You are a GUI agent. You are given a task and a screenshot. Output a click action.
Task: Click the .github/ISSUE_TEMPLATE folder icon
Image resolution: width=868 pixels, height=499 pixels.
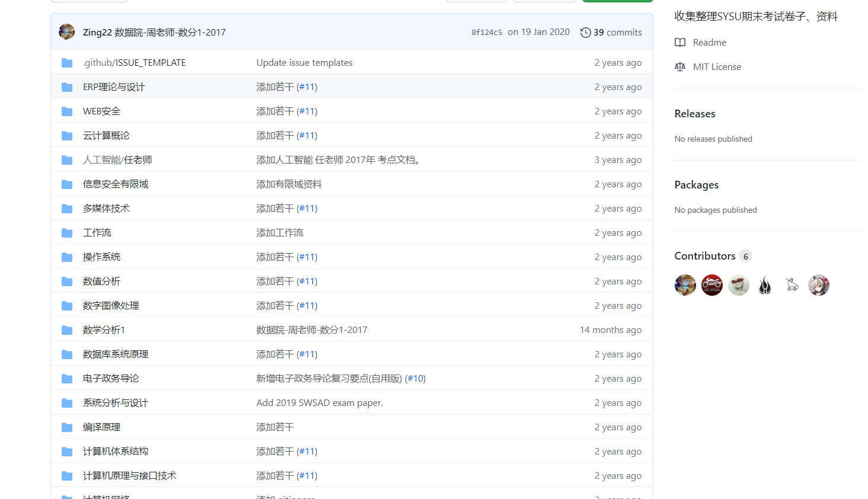[x=66, y=62]
